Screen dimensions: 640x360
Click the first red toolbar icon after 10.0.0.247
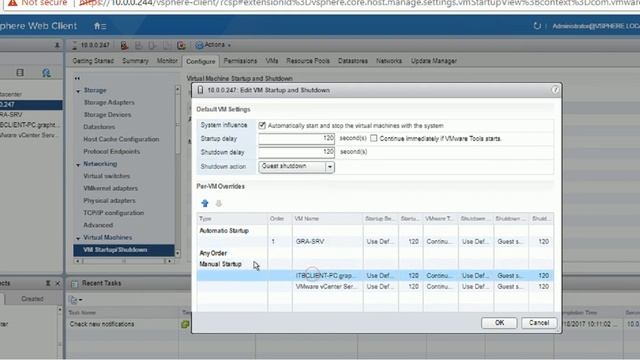tap(124, 45)
